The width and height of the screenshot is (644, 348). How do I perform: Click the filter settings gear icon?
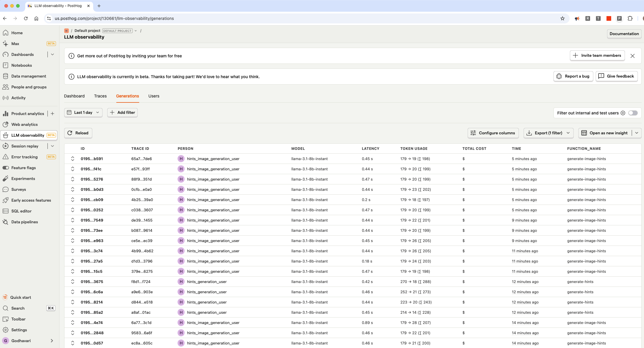pyautogui.click(x=623, y=113)
